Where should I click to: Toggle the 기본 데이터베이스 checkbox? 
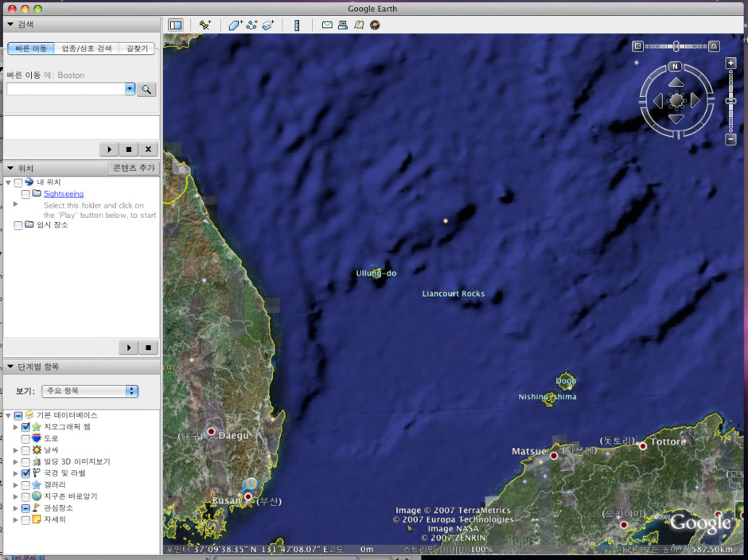click(x=18, y=415)
